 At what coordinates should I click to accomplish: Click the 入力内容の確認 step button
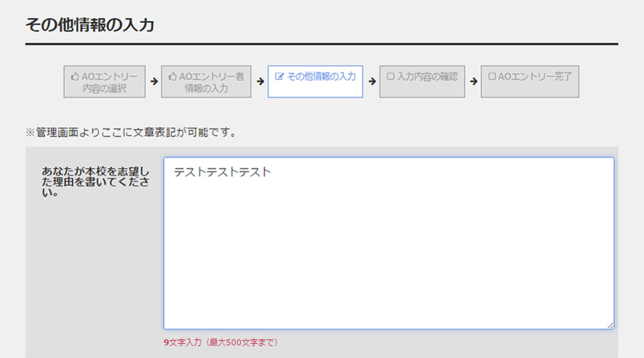click(x=422, y=81)
